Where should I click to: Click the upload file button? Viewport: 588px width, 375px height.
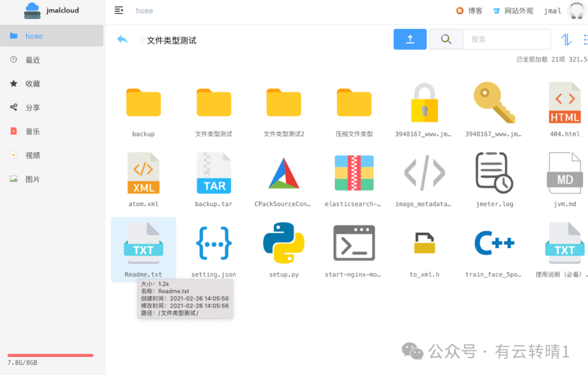pos(410,39)
